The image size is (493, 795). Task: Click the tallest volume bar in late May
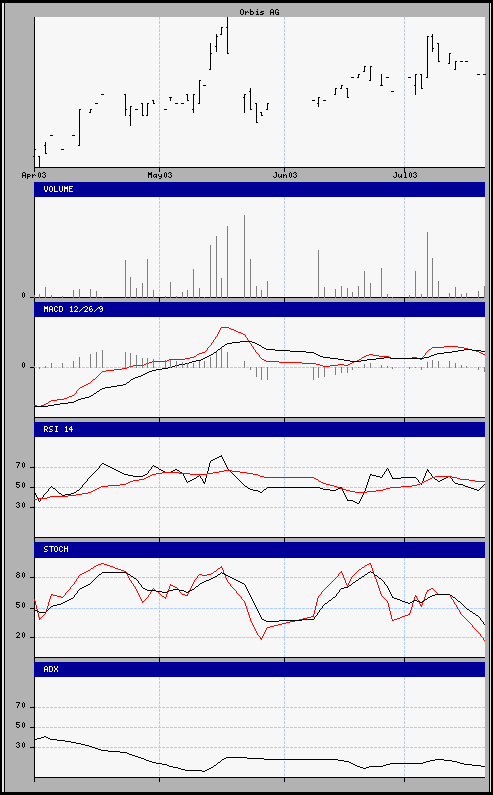tap(244, 256)
